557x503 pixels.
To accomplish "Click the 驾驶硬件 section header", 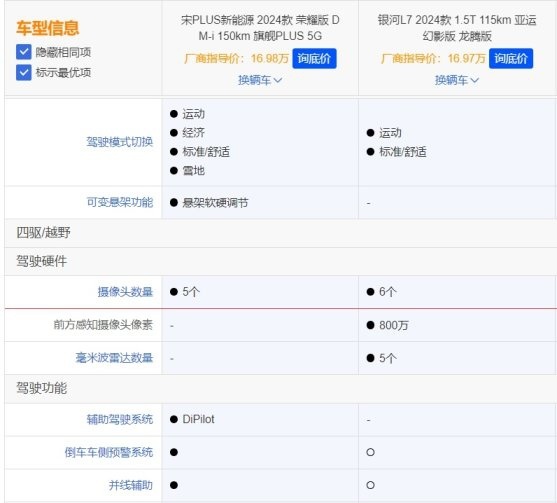I will (x=42, y=261).
